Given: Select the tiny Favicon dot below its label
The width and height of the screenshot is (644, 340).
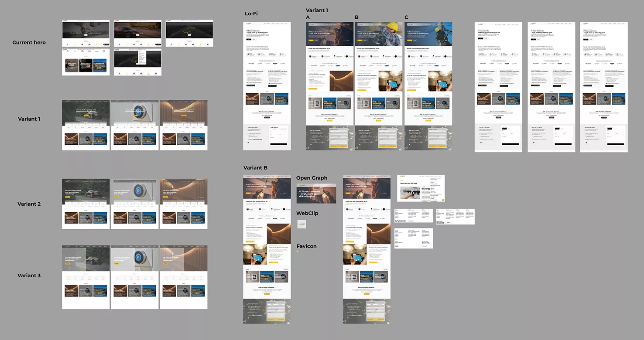Looking at the screenshot, I should (297, 252).
